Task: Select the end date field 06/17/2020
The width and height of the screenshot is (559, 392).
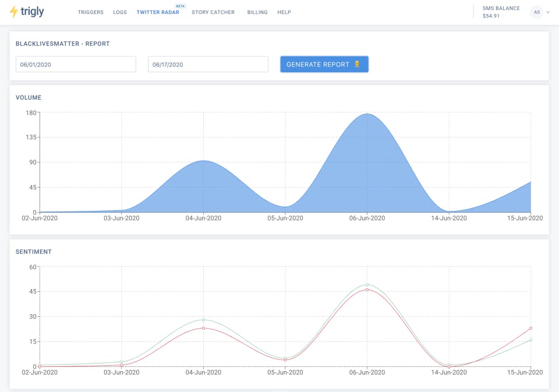Action: (208, 64)
